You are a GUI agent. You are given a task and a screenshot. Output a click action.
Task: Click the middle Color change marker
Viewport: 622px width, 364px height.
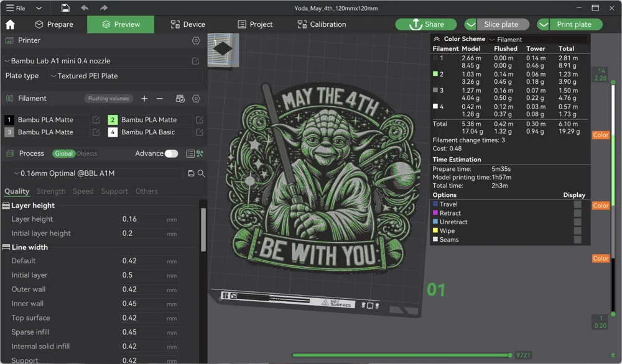[601, 206]
